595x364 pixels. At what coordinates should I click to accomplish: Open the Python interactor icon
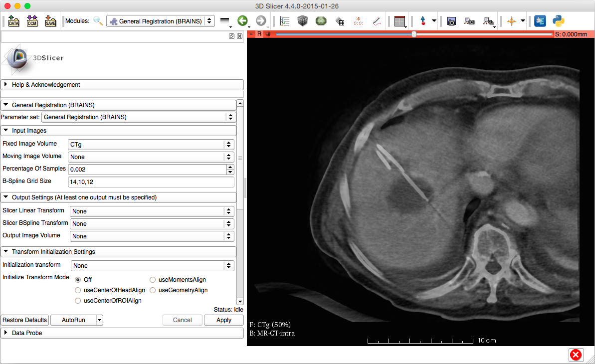[x=558, y=21]
